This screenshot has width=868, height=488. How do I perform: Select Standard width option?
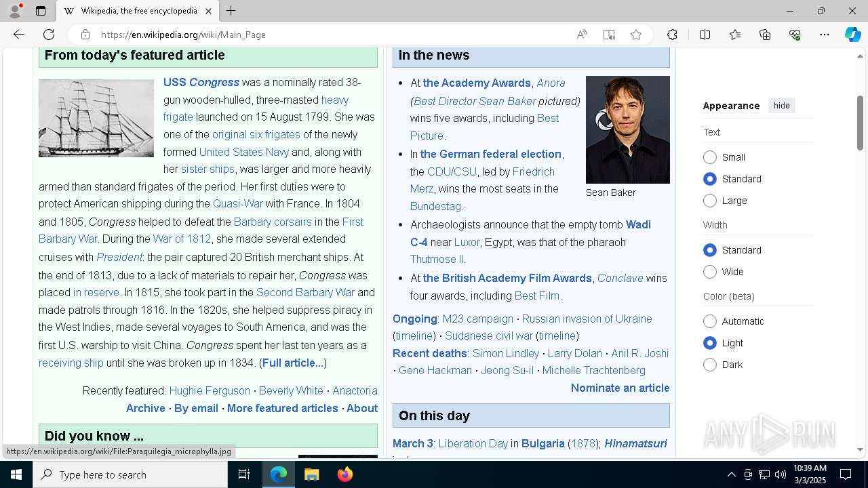tap(710, 250)
